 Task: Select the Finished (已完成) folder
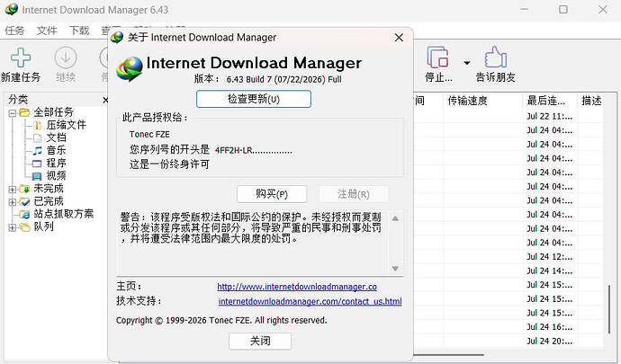point(49,201)
